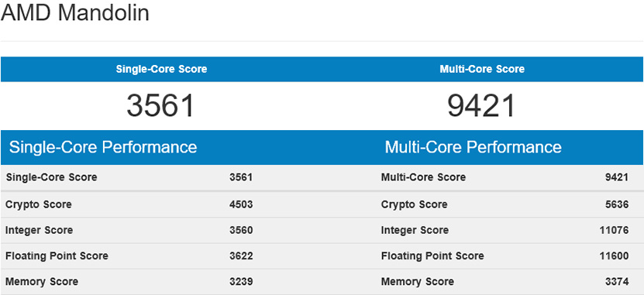Select single-core Floating Point Score label
The width and height of the screenshot is (644, 295).
pos(57,256)
